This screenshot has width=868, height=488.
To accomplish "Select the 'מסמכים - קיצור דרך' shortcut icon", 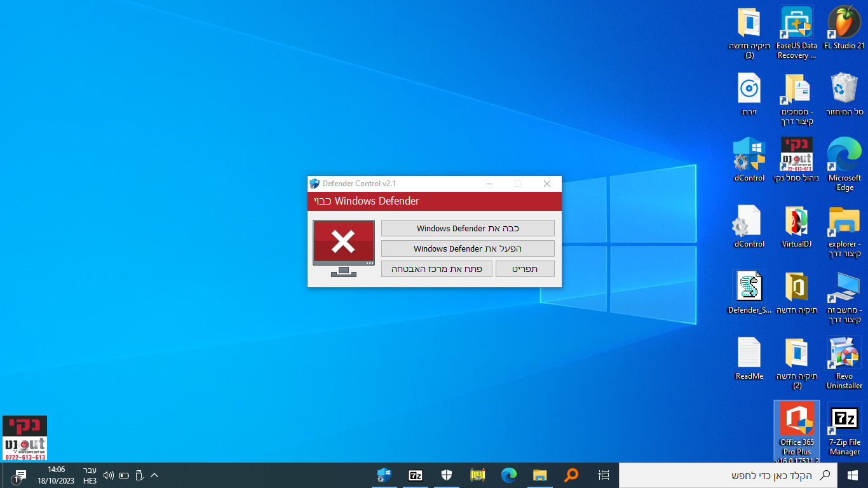I will pos(797,99).
